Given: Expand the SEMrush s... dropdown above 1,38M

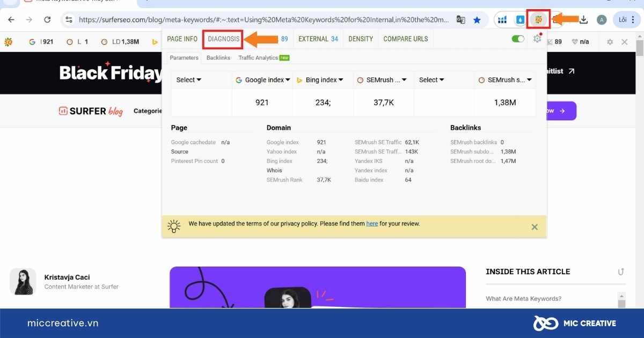Looking at the screenshot, I should 505,80.
